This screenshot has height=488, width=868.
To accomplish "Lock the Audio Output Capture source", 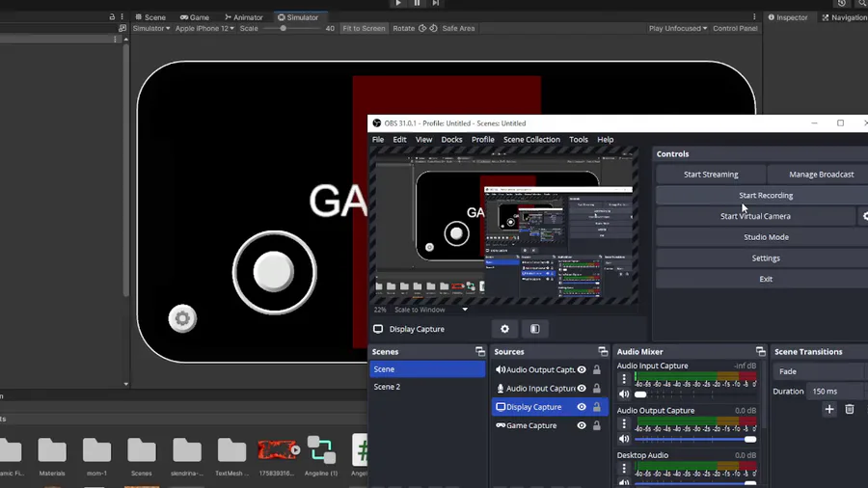I will tap(597, 369).
